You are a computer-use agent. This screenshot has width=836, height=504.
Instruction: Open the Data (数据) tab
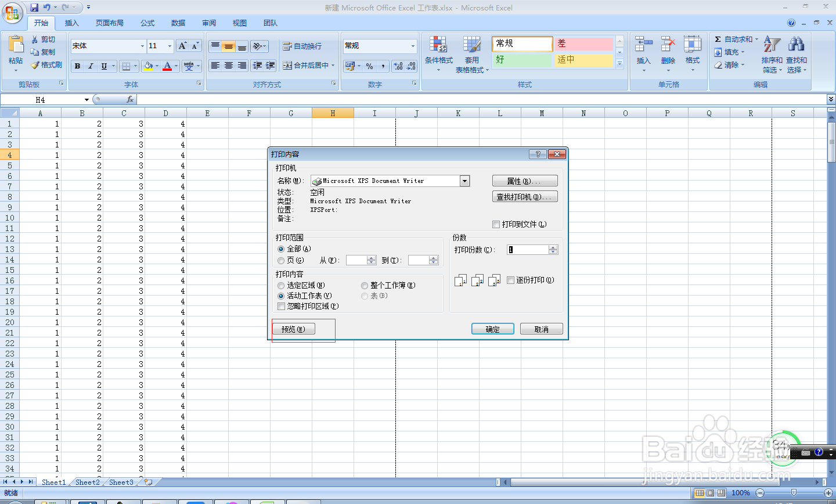pyautogui.click(x=178, y=23)
